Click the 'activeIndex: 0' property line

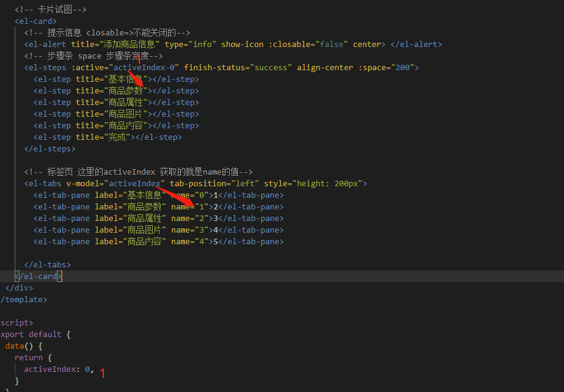point(59,369)
